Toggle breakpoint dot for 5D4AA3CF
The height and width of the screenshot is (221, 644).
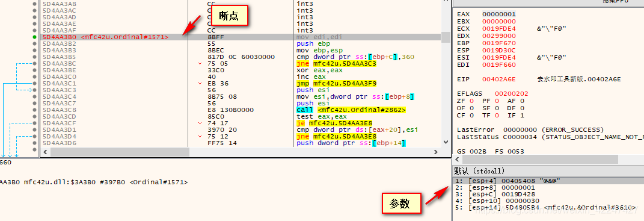[x=34, y=123]
